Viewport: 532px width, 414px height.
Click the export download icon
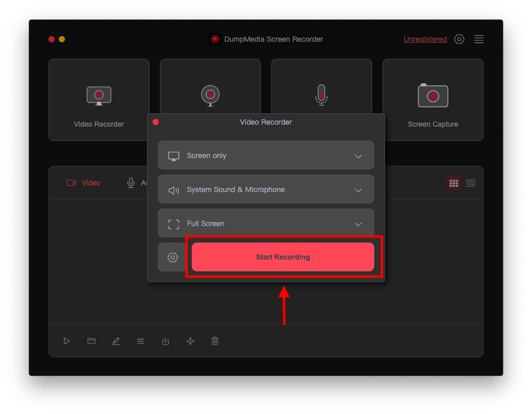(x=165, y=341)
